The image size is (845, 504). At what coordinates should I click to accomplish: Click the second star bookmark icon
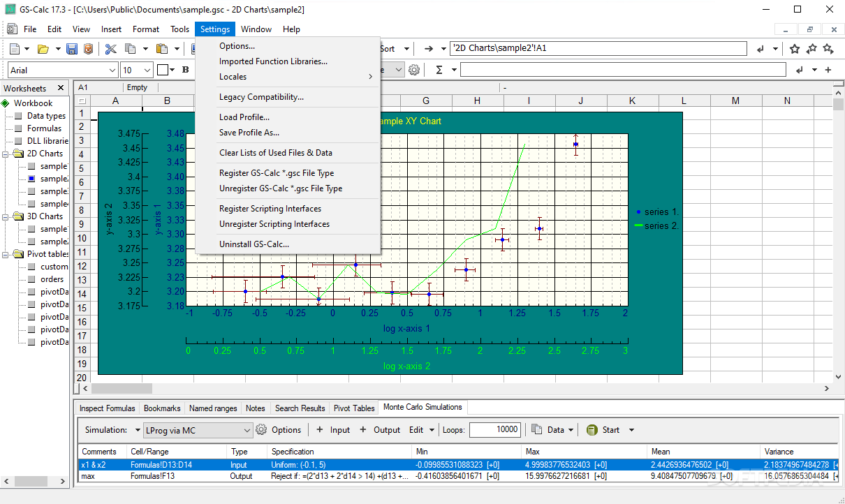point(811,49)
